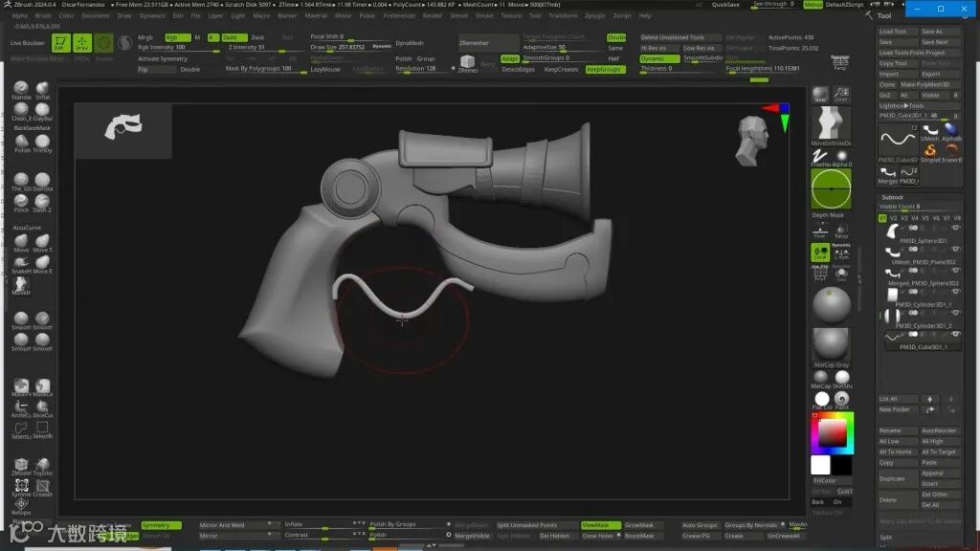This screenshot has width=980, height=551.
Task: Open the Brush menu
Action: (x=43, y=15)
